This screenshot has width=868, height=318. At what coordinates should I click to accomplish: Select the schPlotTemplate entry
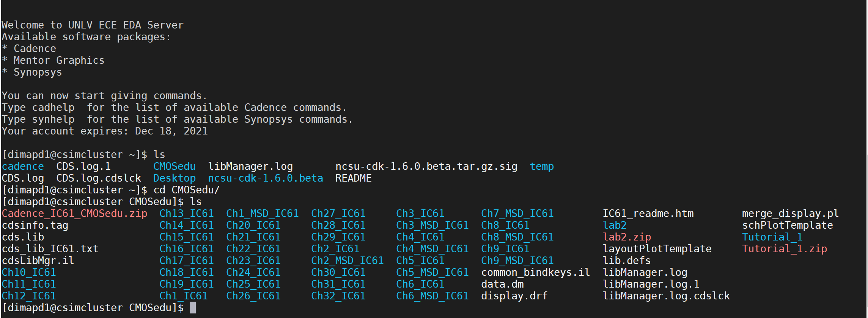tap(787, 225)
